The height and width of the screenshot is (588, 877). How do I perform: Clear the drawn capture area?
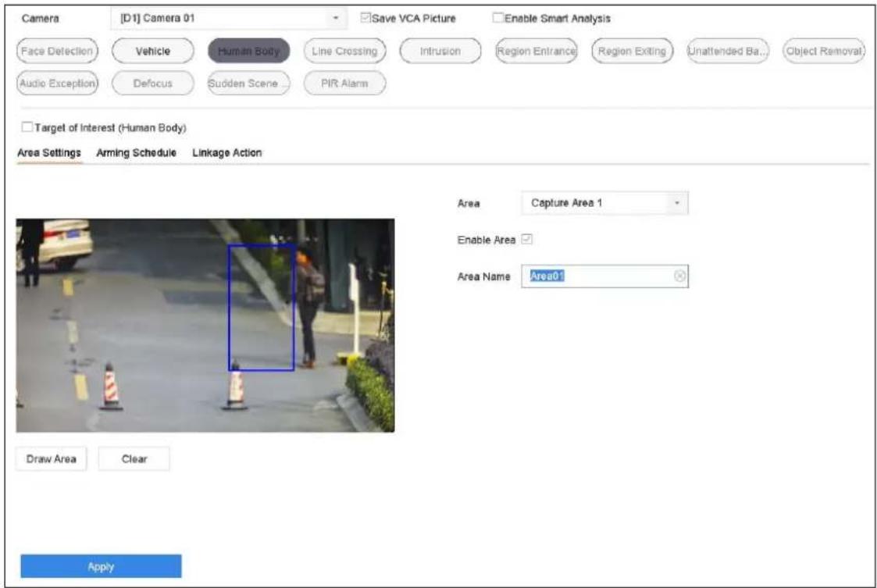(134, 458)
